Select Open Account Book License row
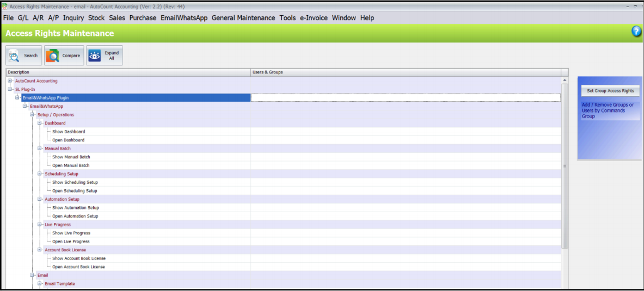The width and height of the screenshot is (644, 291). pyautogui.click(x=284, y=267)
